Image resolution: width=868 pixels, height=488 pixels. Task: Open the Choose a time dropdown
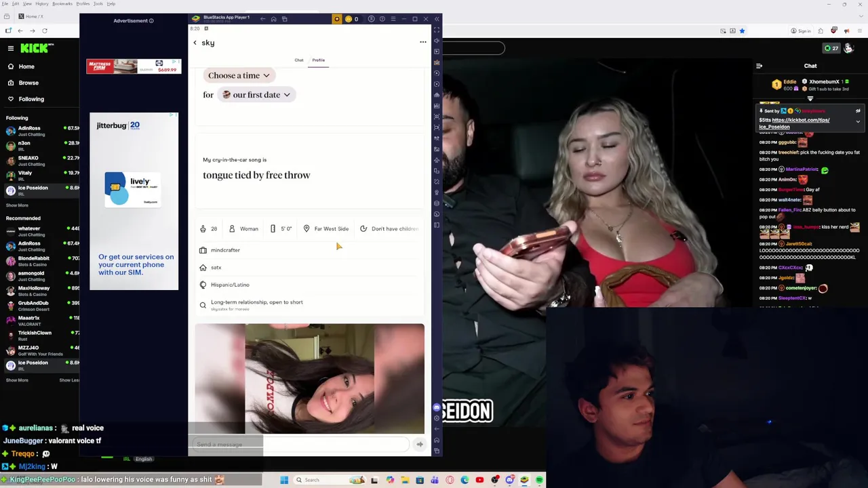tap(239, 75)
